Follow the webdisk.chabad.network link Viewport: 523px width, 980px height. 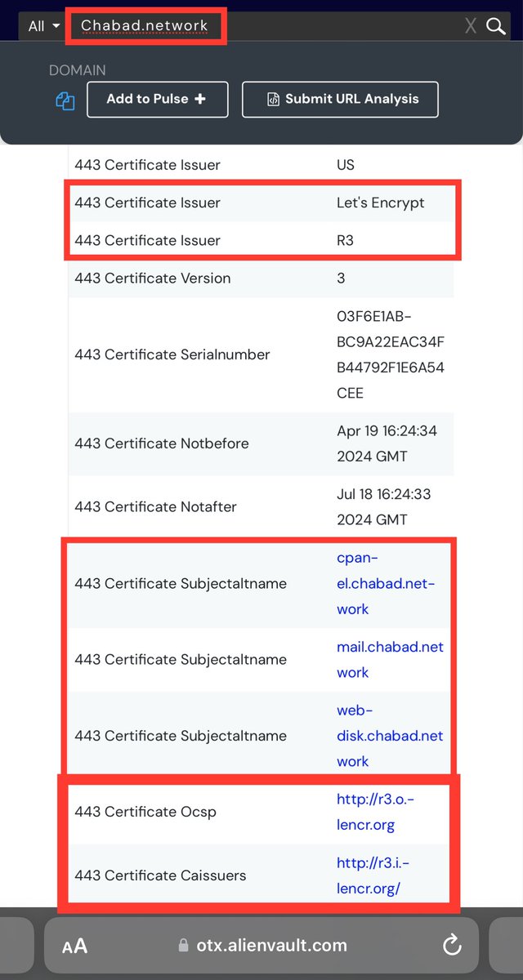click(x=390, y=736)
